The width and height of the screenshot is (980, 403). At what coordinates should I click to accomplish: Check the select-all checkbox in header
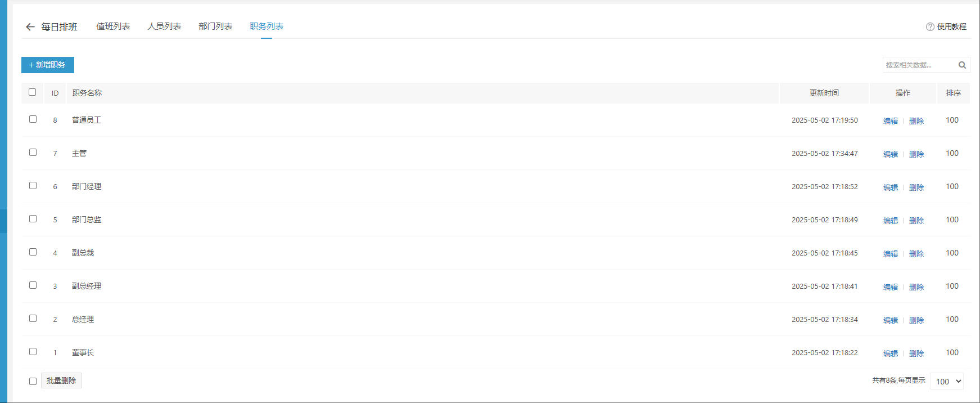click(33, 92)
